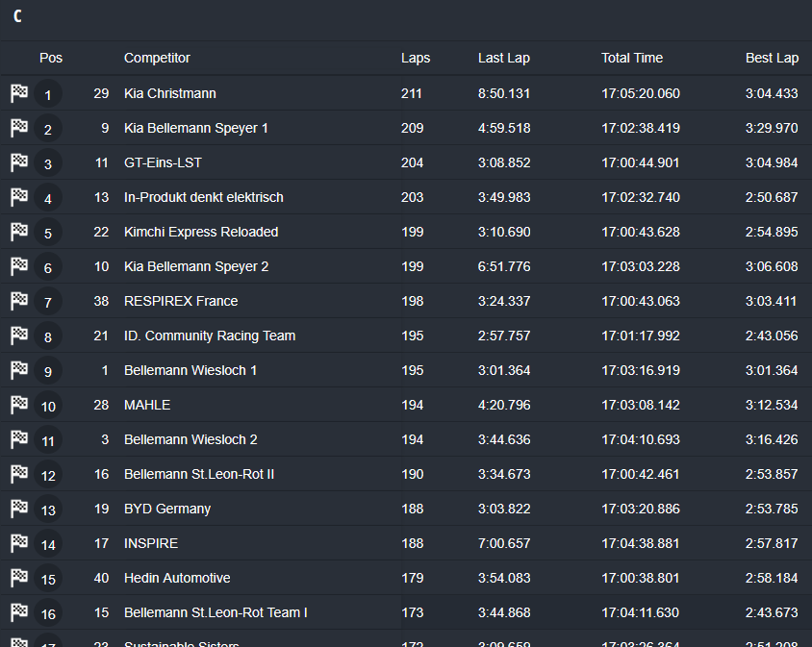Sort by the Best Lap column header
The image size is (812, 647).
pos(772,58)
